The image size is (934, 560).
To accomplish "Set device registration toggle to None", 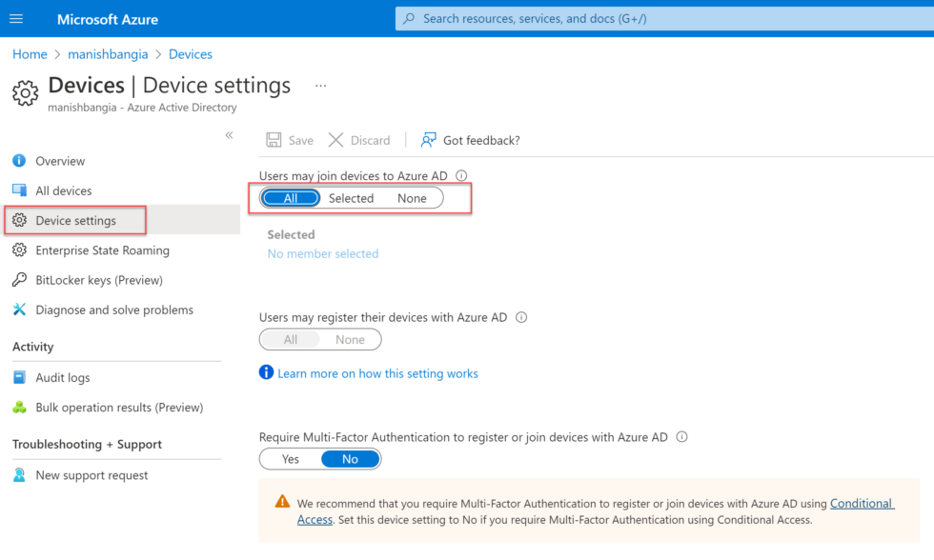I will [x=350, y=339].
